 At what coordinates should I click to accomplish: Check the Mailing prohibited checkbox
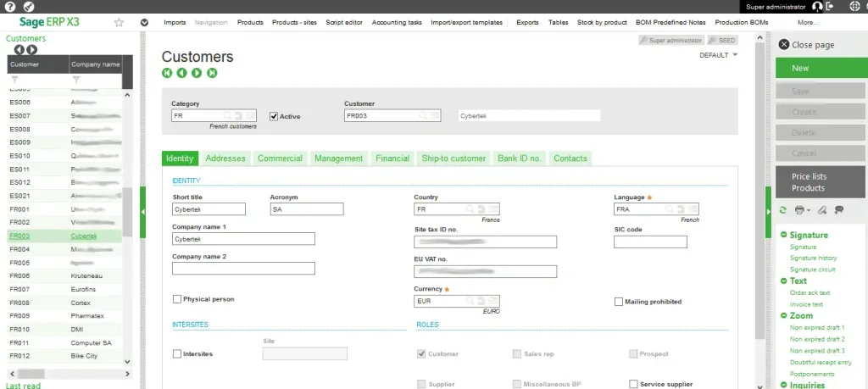pos(619,302)
